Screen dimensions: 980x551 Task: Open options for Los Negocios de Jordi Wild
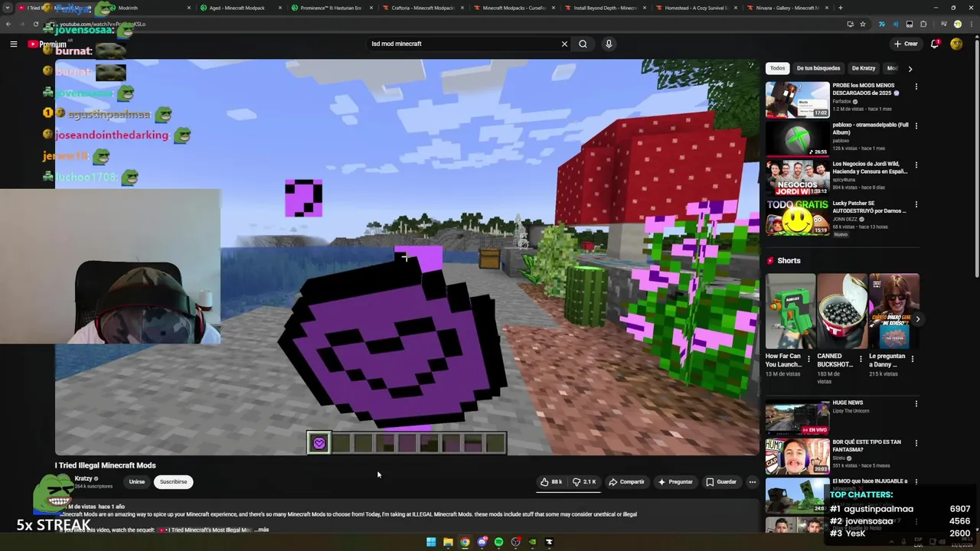(x=916, y=165)
